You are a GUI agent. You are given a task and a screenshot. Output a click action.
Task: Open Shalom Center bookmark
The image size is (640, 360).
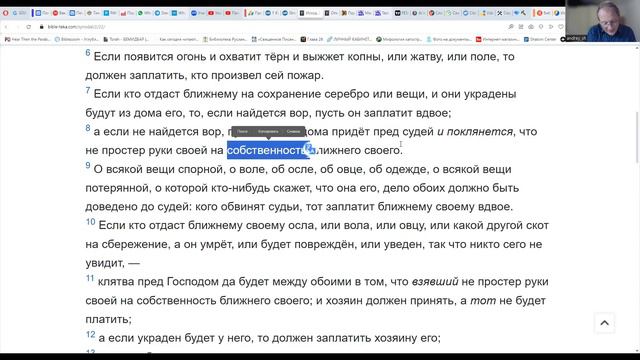coord(540,39)
